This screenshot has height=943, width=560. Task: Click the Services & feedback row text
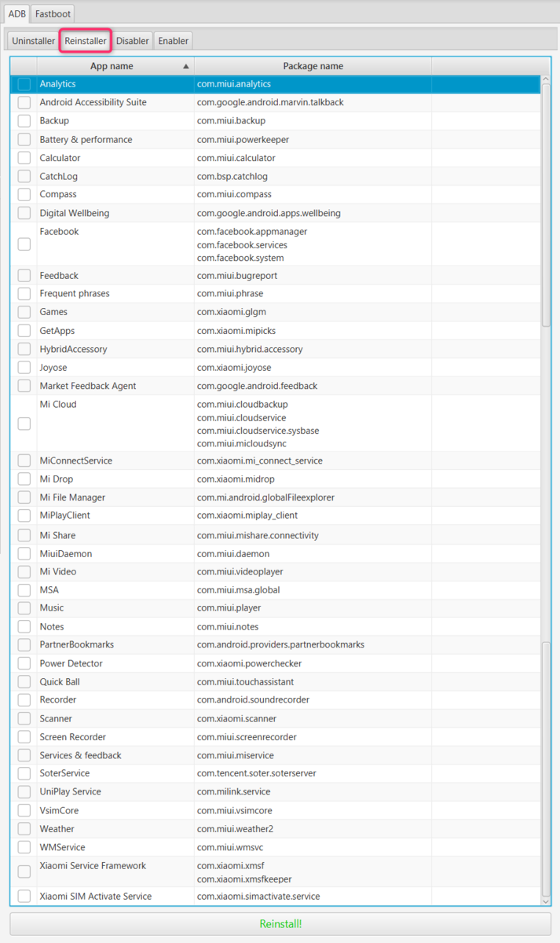81,755
